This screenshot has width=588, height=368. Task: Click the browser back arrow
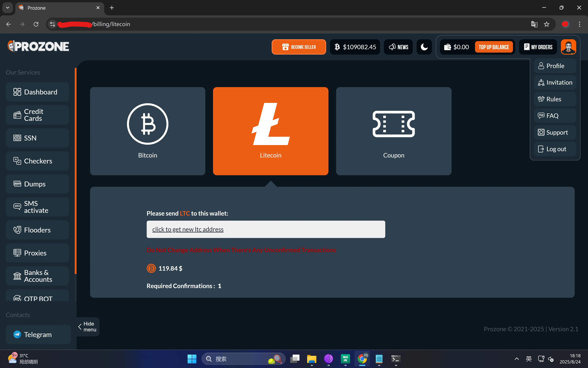click(9, 24)
